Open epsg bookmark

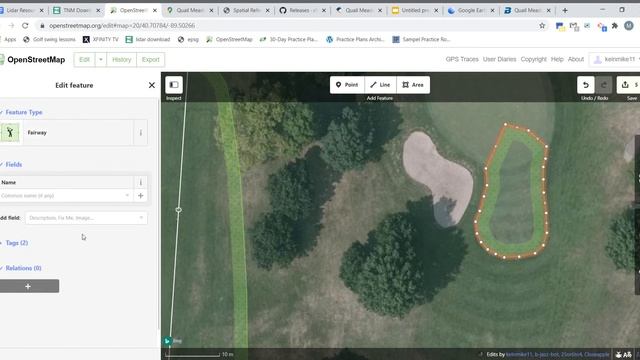tap(189, 39)
